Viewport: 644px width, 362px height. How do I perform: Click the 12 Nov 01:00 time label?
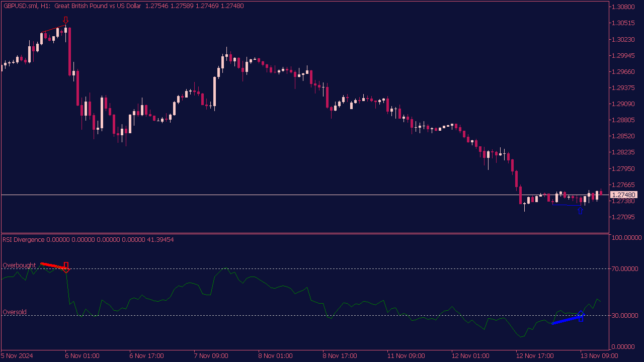point(470,356)
